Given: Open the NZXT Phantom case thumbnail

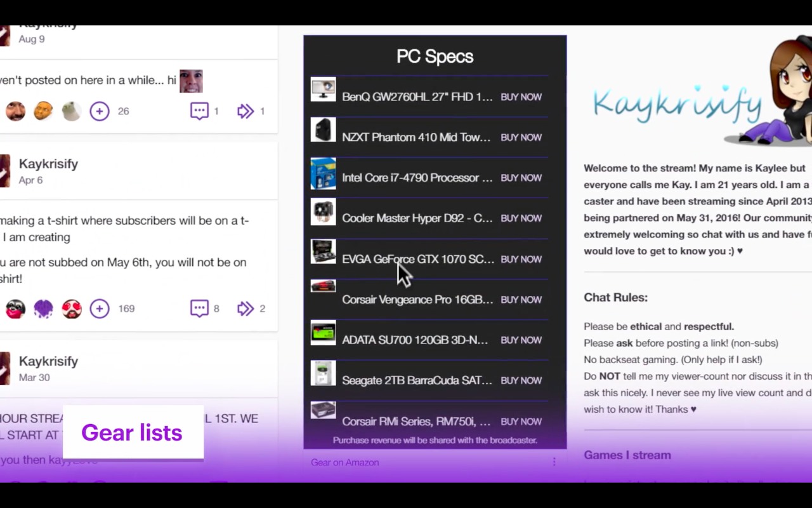Looking at the screenshot, I should click(323, 130).
